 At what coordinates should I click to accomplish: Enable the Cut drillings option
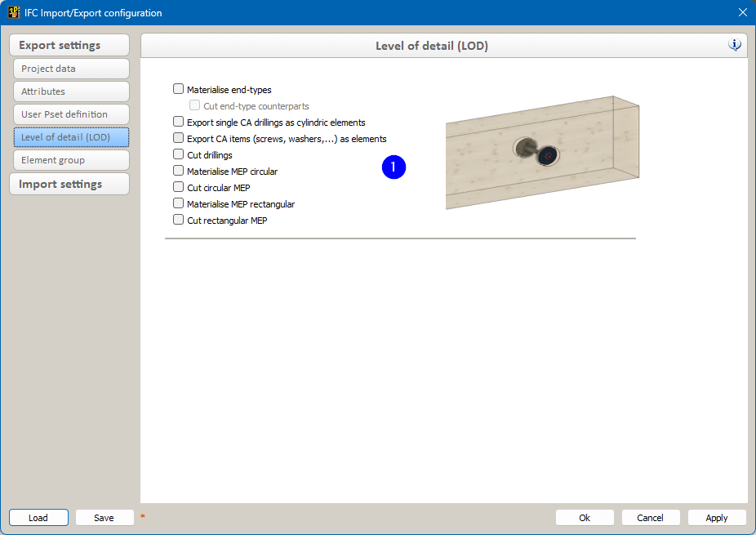[179, 154]
